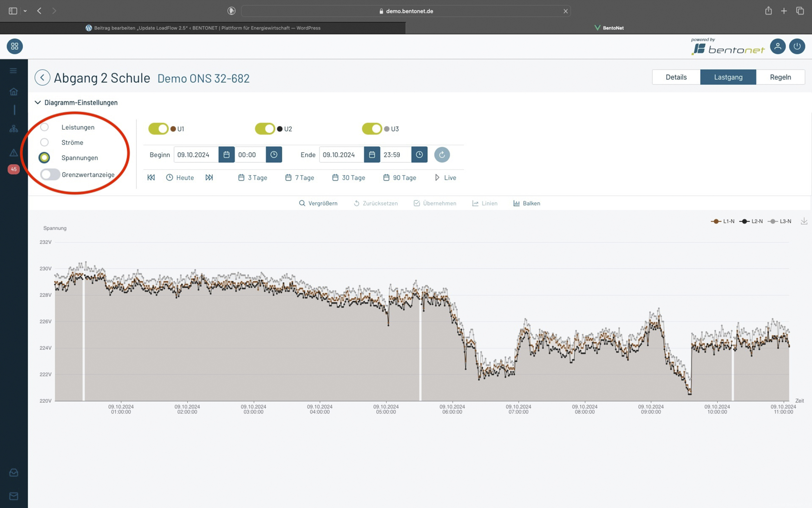The width and height of the screenshot is (812, 508).
Task: Switch to the BentoNet browser tab
Action: (609, 28)
